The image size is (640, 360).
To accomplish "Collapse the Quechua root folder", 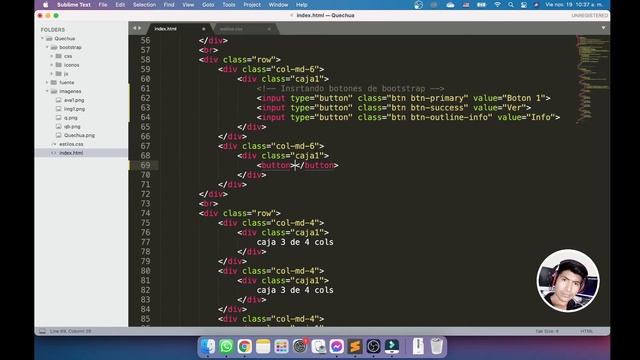I will point(42,38).
